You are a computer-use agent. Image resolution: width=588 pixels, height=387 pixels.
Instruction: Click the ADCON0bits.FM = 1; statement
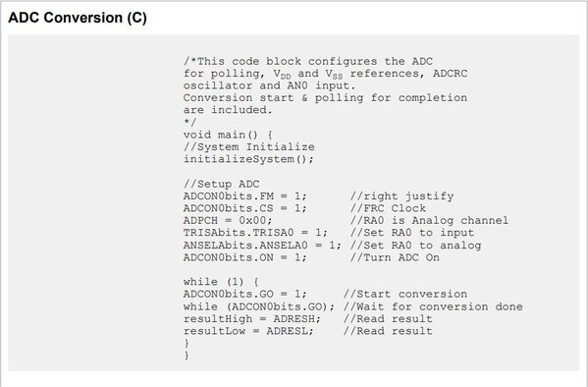pos(244,195)
